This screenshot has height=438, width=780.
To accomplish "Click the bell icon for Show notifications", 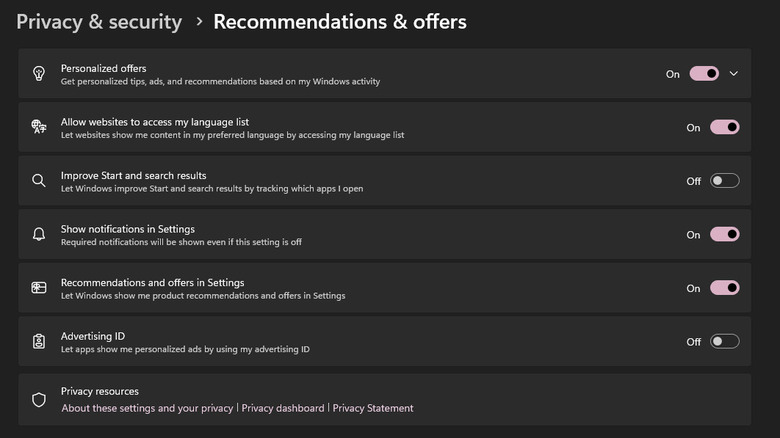I will tap(39, 235).
